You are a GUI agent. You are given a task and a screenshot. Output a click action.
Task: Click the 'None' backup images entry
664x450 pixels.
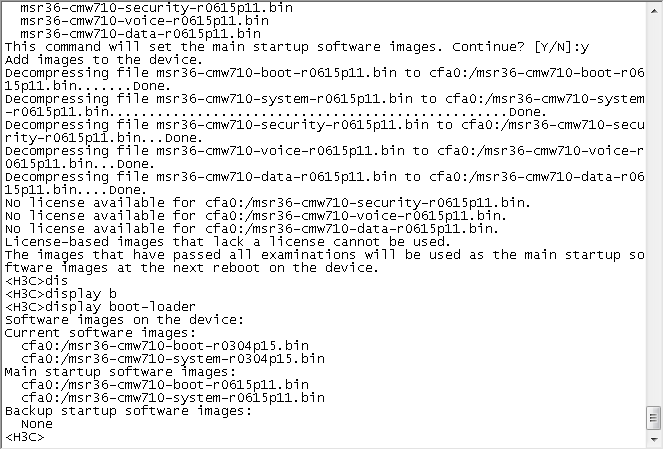pos(37,423)
